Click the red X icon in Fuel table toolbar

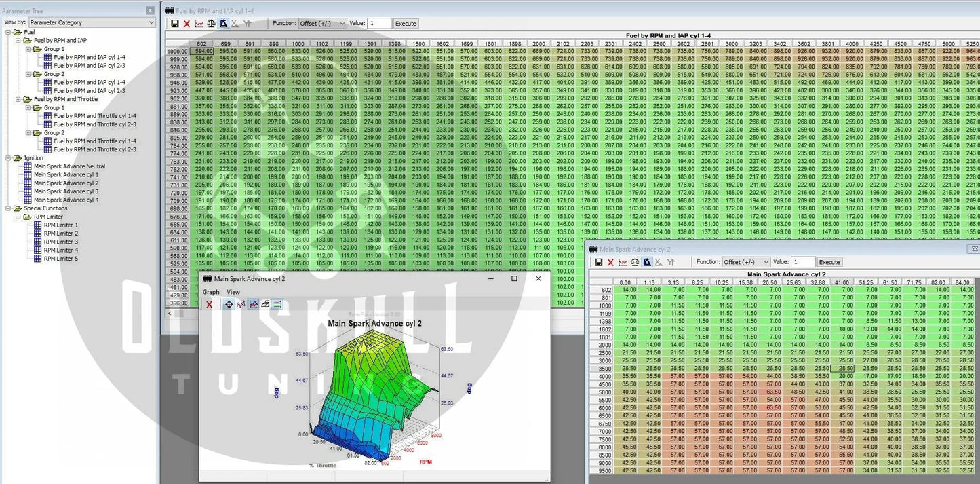coord(187,24)
